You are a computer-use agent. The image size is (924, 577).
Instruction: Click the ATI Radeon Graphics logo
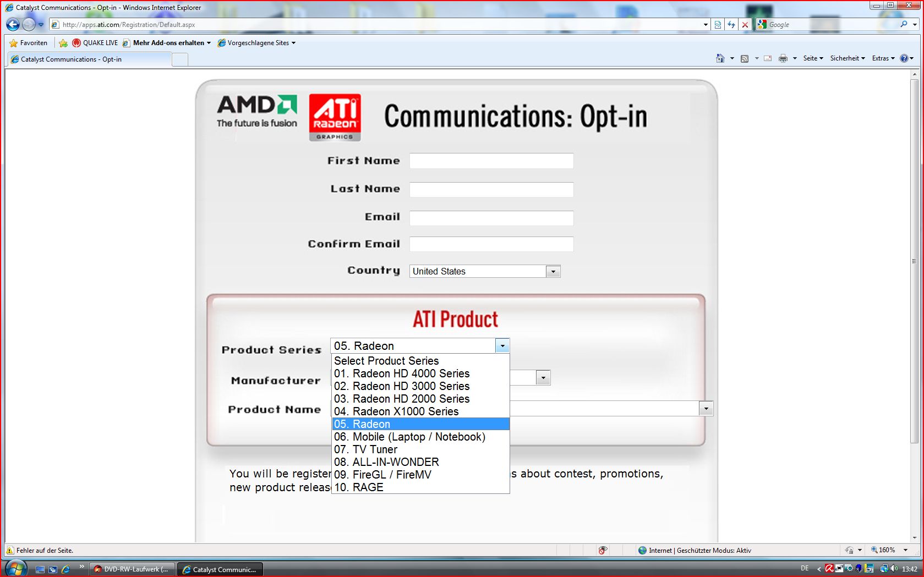[335, 117]
